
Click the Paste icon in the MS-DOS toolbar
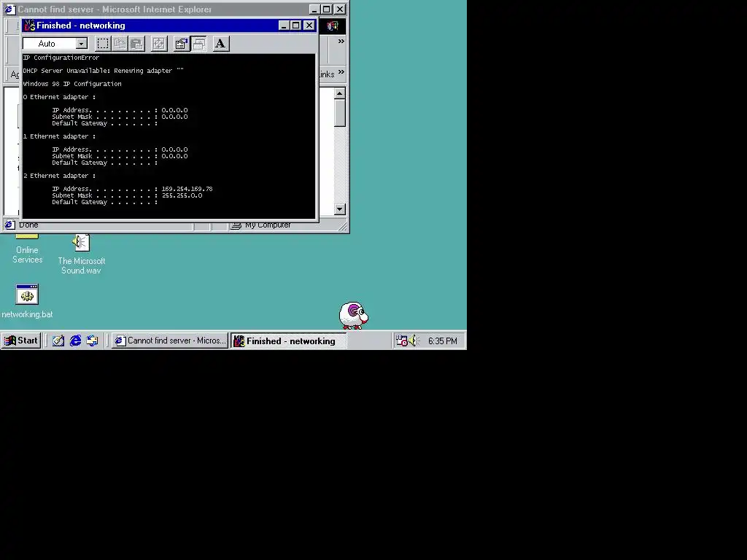pos(136,44)
